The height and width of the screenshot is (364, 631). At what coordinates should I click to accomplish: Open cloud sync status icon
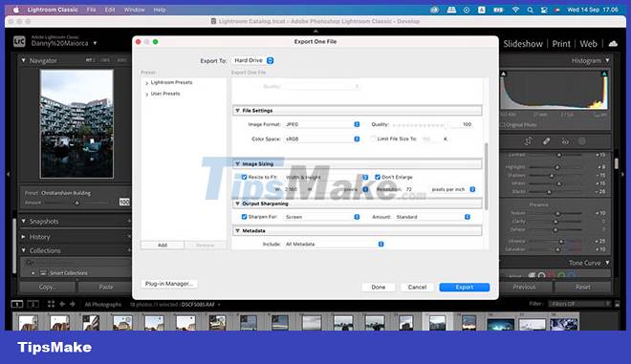pos(613,43)
